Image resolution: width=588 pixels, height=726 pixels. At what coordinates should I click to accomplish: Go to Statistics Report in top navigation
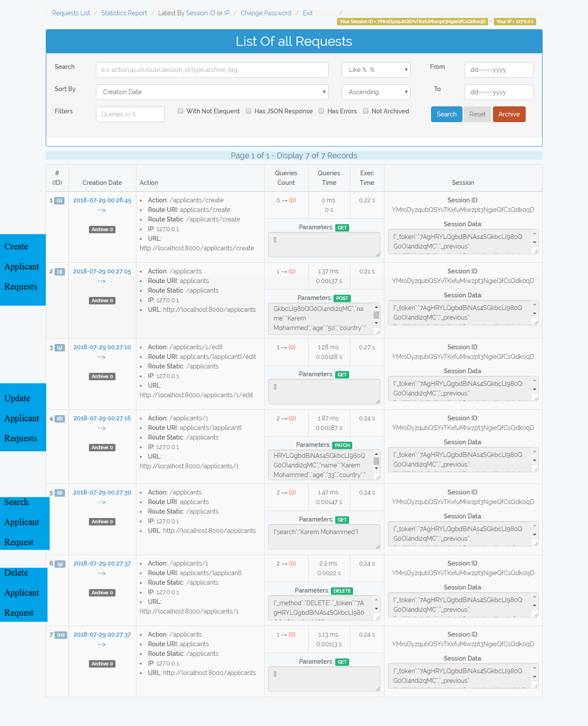tap(124, 13)
